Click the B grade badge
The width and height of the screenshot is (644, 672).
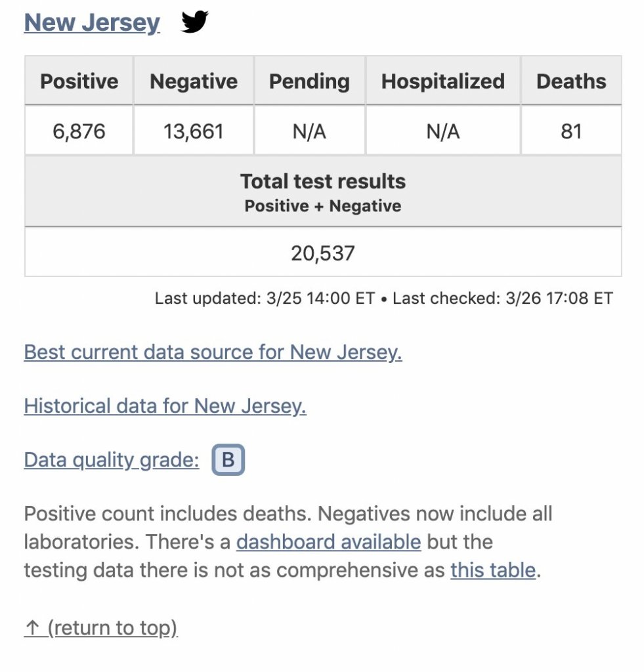pyautogui.click(x=228, y=460)
